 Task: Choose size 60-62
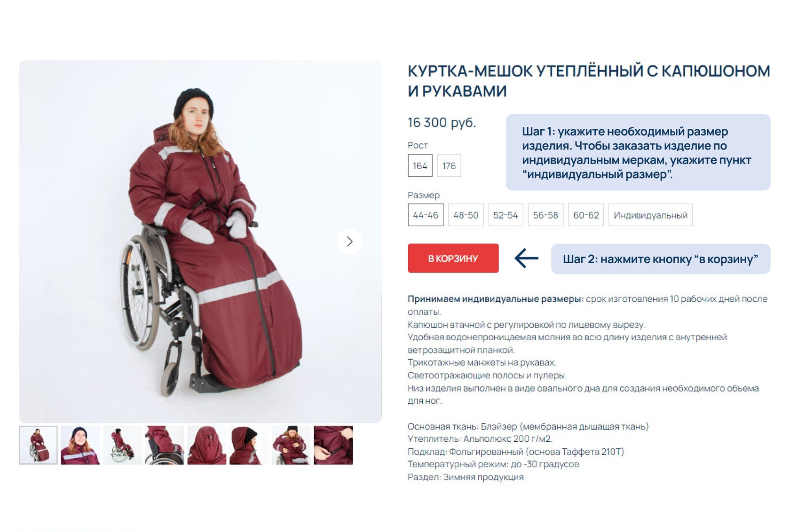click(586, 215)
